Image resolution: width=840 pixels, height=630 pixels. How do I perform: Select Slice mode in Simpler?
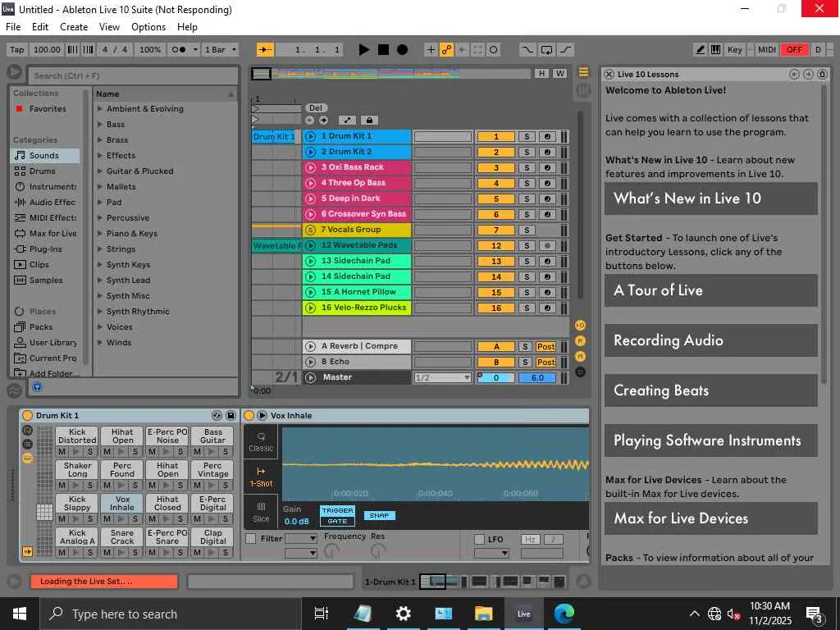pyautogui.click(x=261, y=513)
